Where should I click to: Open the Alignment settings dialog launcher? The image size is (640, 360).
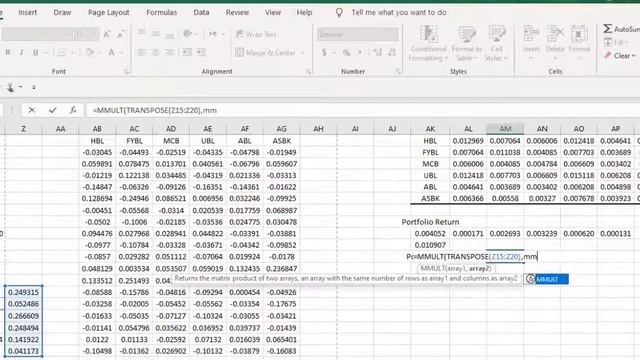tap(309, 71)
